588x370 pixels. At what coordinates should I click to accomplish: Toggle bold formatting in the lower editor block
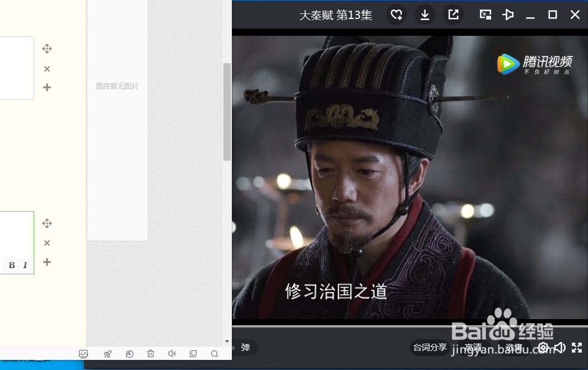(x=12, y=265)
